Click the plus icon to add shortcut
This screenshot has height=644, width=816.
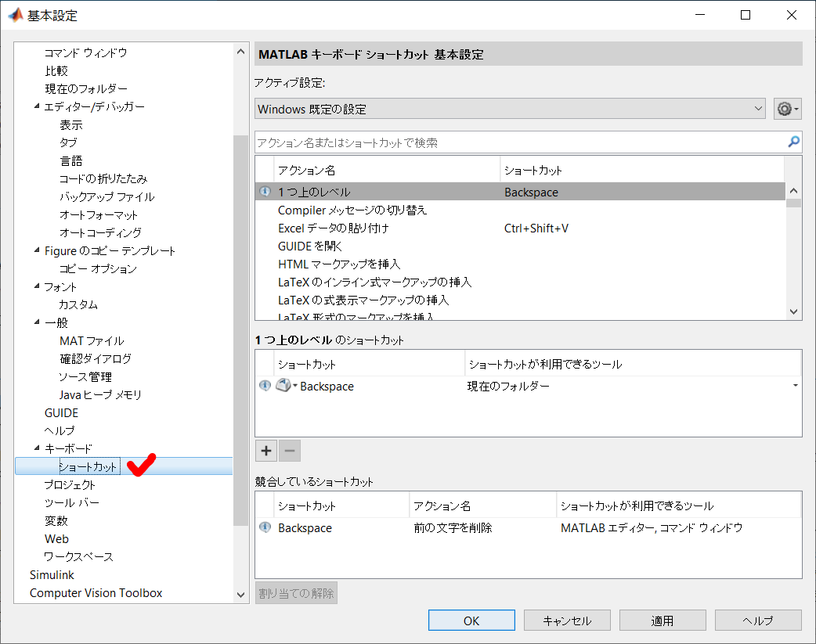click(x=266, y=451)
